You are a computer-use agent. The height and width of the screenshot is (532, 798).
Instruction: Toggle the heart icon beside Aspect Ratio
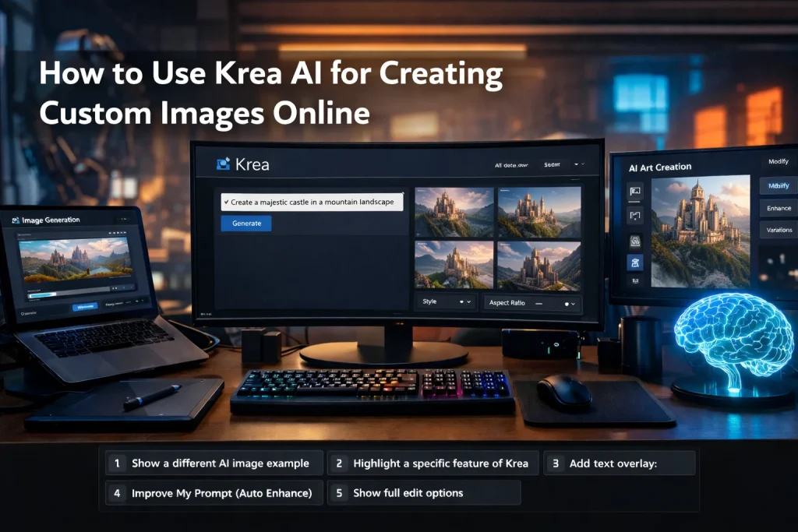[567, 303]
